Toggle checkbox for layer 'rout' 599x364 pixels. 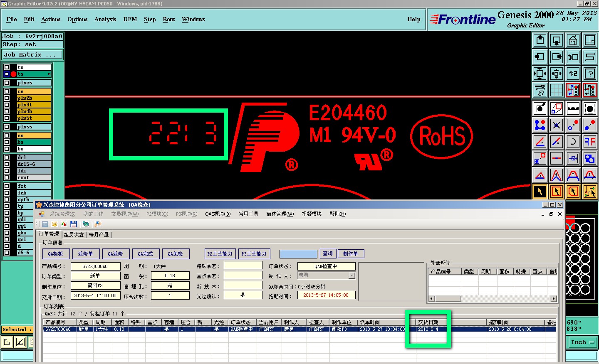(7, 177)
